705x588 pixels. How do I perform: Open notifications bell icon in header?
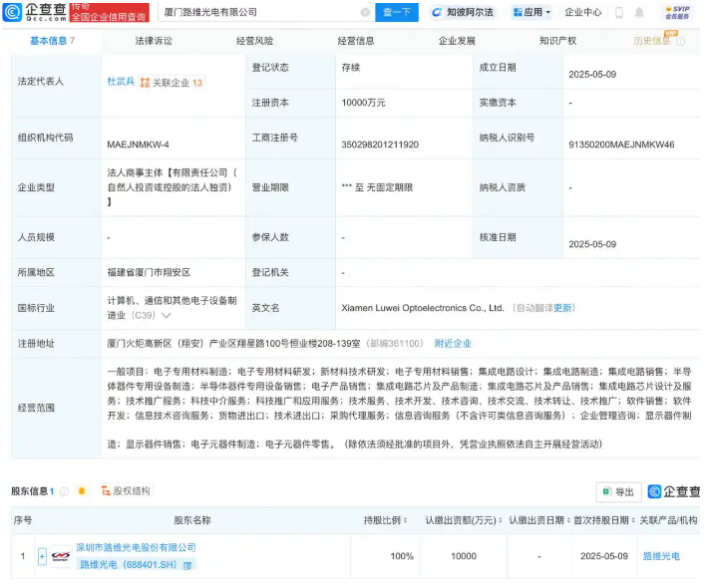pyautogui.click(x=639, y=13)
